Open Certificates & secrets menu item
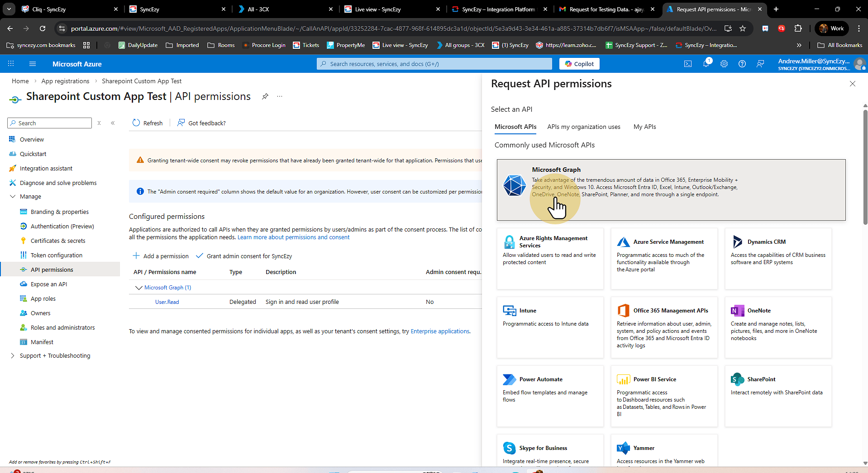Viewport: 868px width, 473px height. (x=58, y=241)
